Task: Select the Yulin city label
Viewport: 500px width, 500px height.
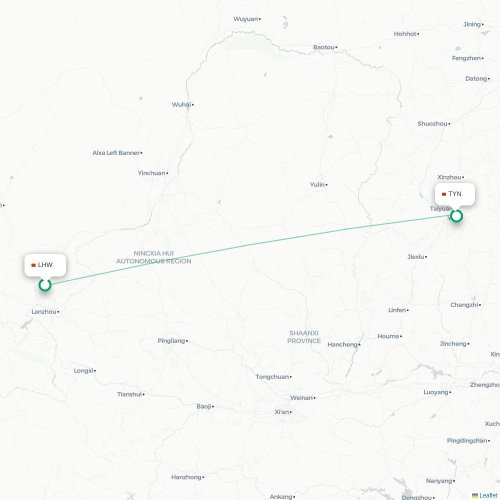Action: pyautogui.click(x=318, y=184)
